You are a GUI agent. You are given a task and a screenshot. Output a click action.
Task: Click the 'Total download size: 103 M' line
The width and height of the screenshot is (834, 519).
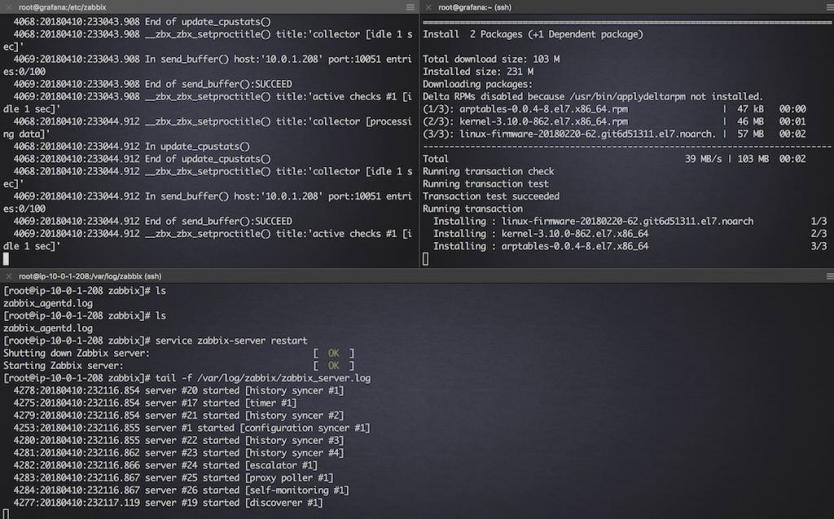(x=491, y=59)
